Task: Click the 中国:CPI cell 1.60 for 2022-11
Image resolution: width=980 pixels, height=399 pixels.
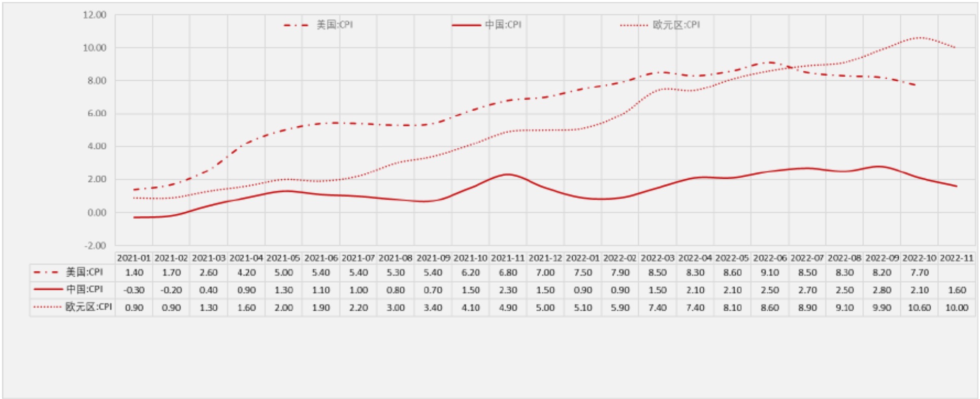Action: click(957, 290)
